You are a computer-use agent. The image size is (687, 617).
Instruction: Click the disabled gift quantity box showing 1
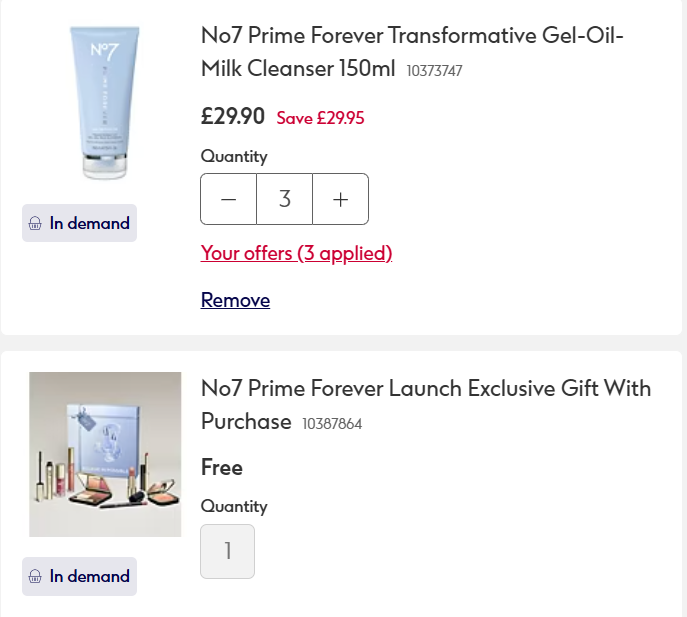pos(228,551)
